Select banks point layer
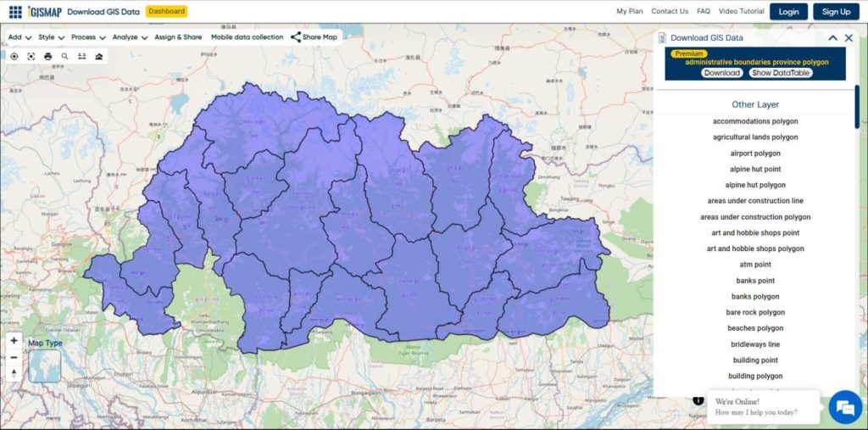Viewport: 868px width, 430px height. coord(755,281)
